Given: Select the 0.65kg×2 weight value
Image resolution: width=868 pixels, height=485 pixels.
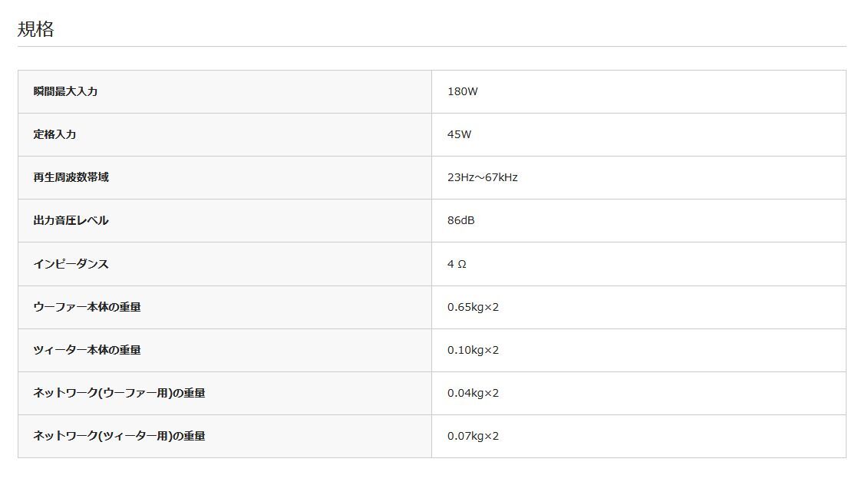Looking at the screenshot, I should (473, 307).
